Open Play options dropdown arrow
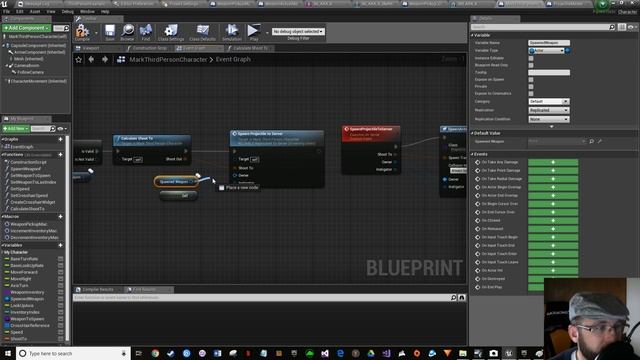This screenshot has height=360, width=640. [267, 33]
